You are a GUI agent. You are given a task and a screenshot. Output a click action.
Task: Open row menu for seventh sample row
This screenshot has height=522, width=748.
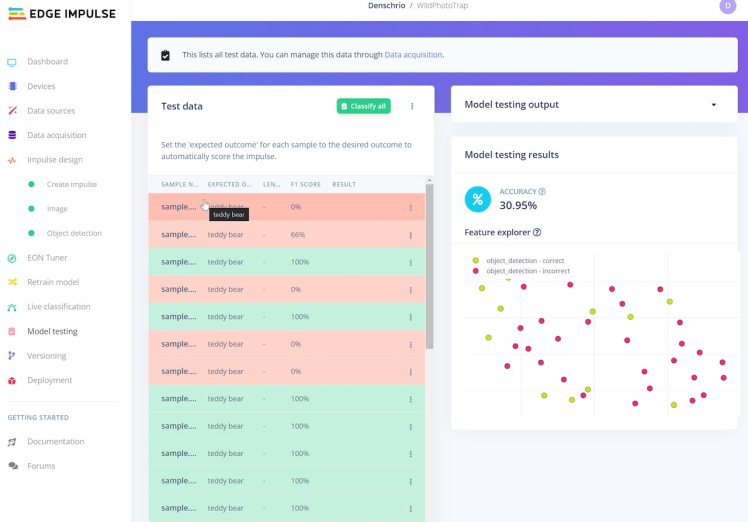click(411, 372)
